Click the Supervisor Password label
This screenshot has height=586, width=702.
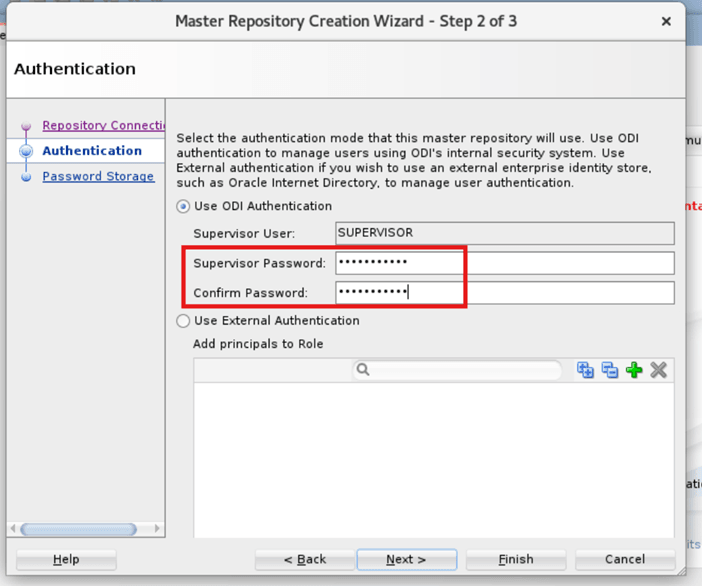(260, 263)
